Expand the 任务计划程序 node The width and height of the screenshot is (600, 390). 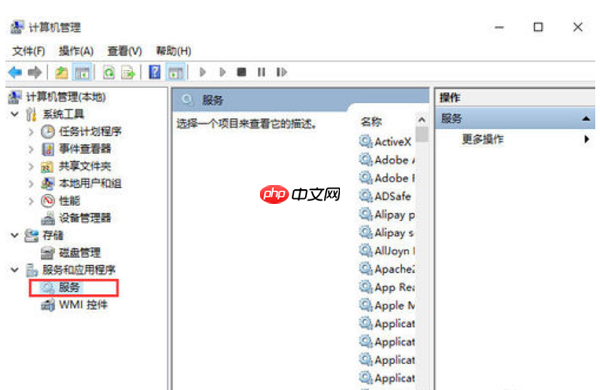31,132
